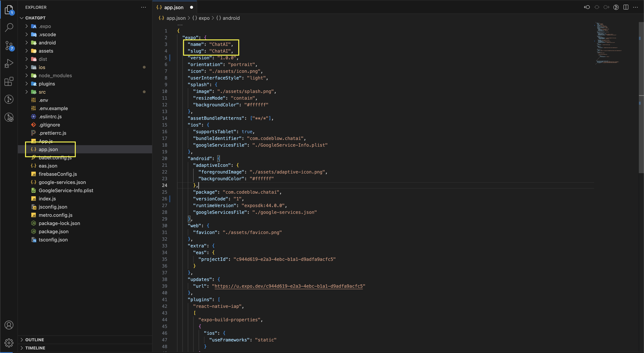
Task: Open the package-lock.json file
Action: point(85,223)
